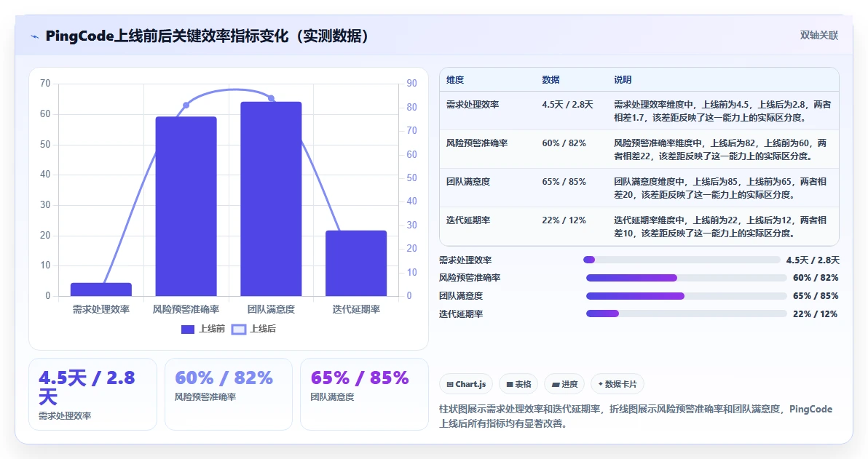Click 22% / 12% value after progress bar
The image size is (868, 459).
[x=816, y=314]
